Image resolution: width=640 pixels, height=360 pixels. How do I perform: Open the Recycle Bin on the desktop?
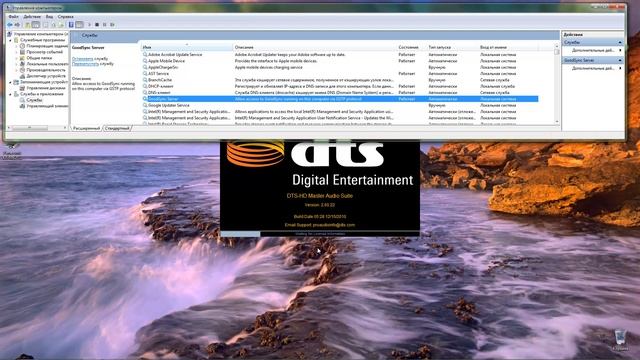(x=620, y=340)
